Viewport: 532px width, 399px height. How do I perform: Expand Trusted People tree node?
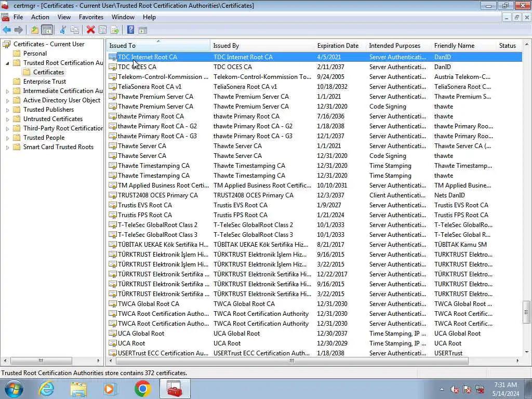coord(7,138)
